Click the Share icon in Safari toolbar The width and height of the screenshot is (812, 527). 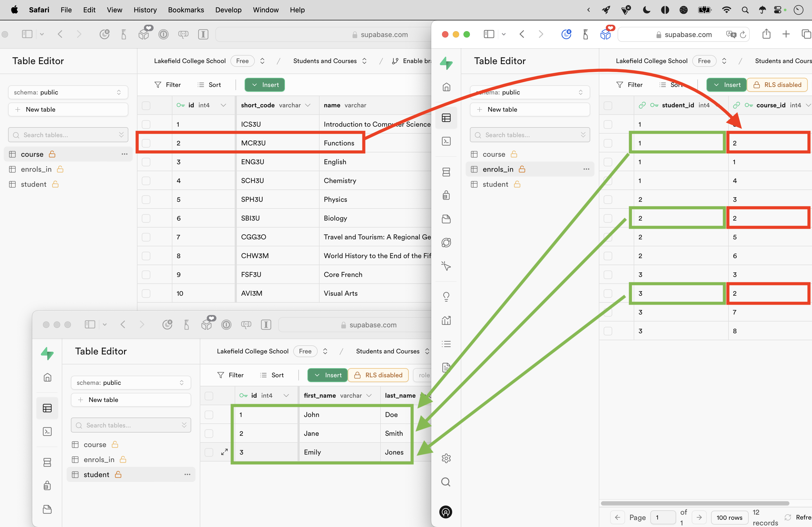click(766, 34)
